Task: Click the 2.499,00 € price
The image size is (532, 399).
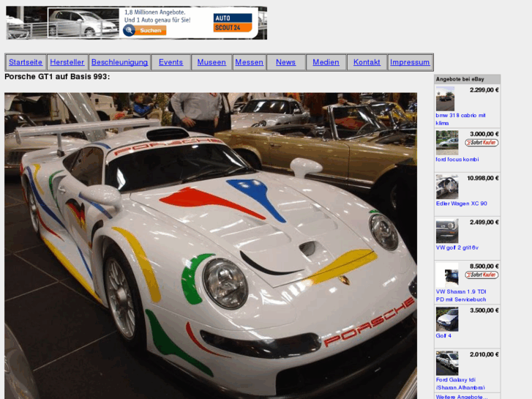Action: [484, 223]
